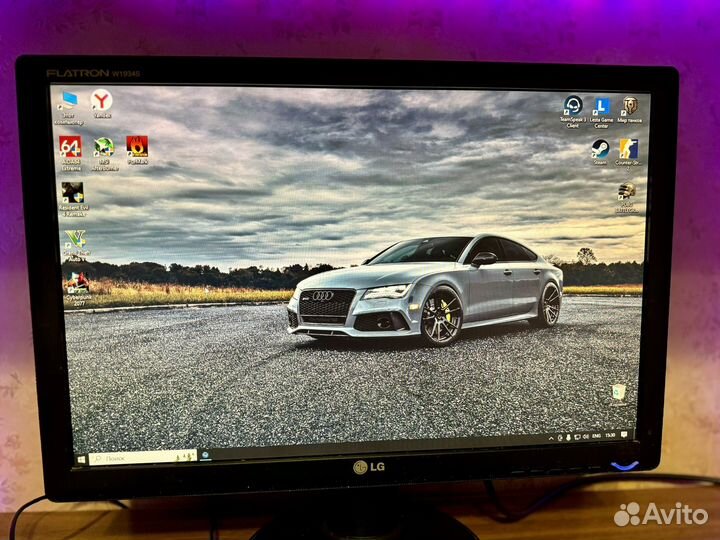Open the Windows Start menu
720x540 pixels.
(x=81, y=459)
